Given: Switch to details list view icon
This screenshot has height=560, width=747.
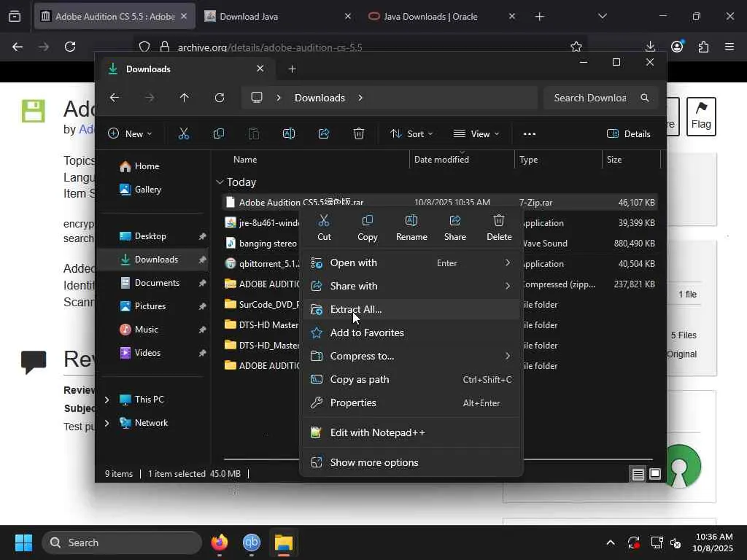Looking at the screenshot, I should click(638, 474).
